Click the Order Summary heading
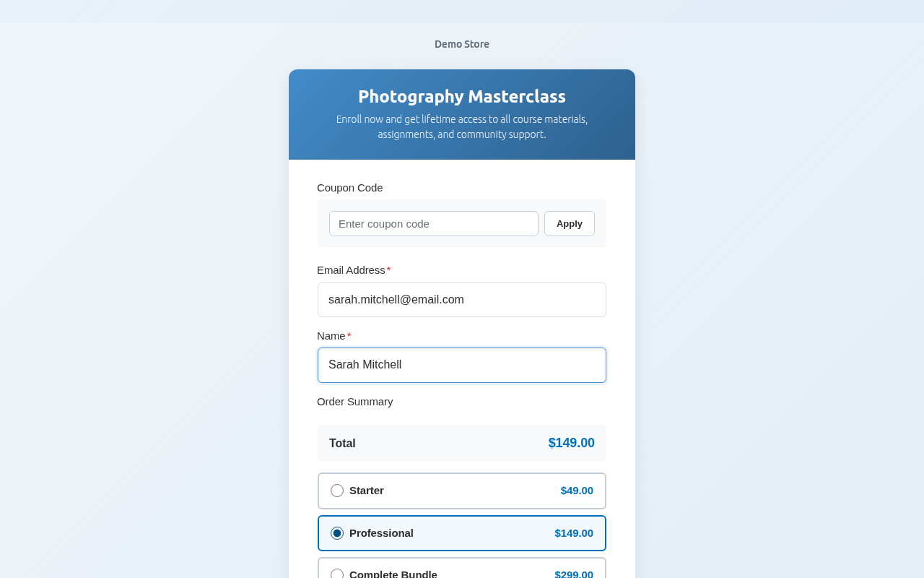Screen dimensions: 924x578 coord(355,402)
